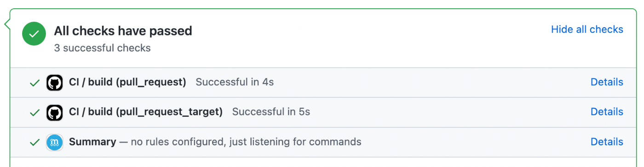The width and height of the screenshot is (644, 167).
Task: Click green checkmark of CI / build (pull_request) row
Action: coord(34,83)
